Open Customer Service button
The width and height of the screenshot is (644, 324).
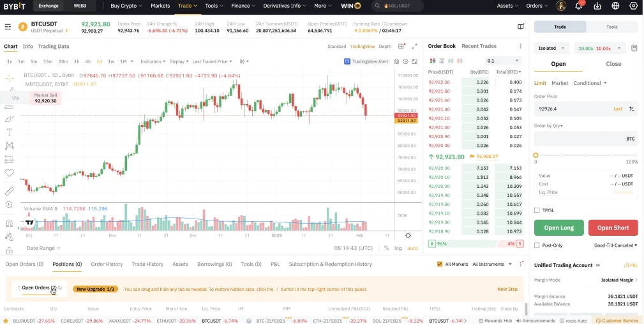617,321
